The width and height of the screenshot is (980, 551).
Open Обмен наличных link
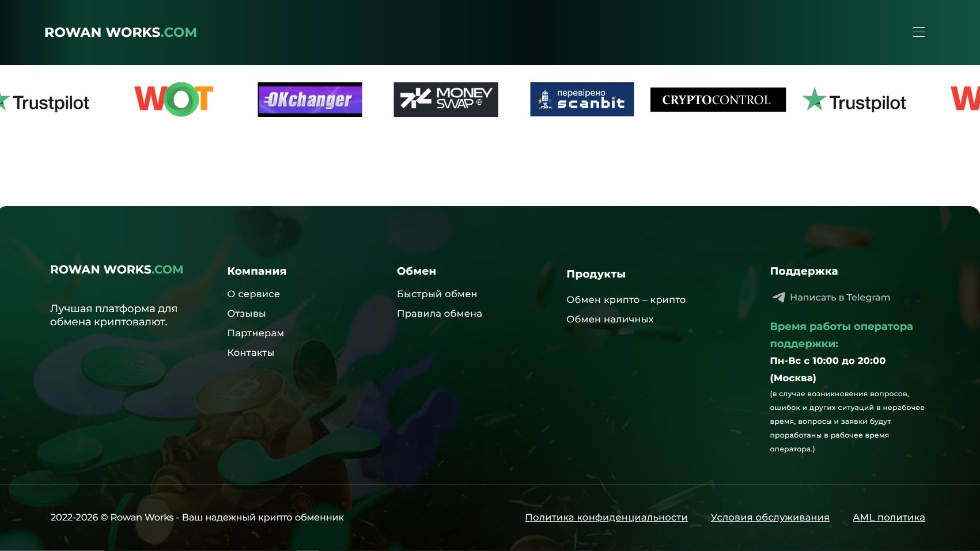pyautogui.click(x=610, y=319)
